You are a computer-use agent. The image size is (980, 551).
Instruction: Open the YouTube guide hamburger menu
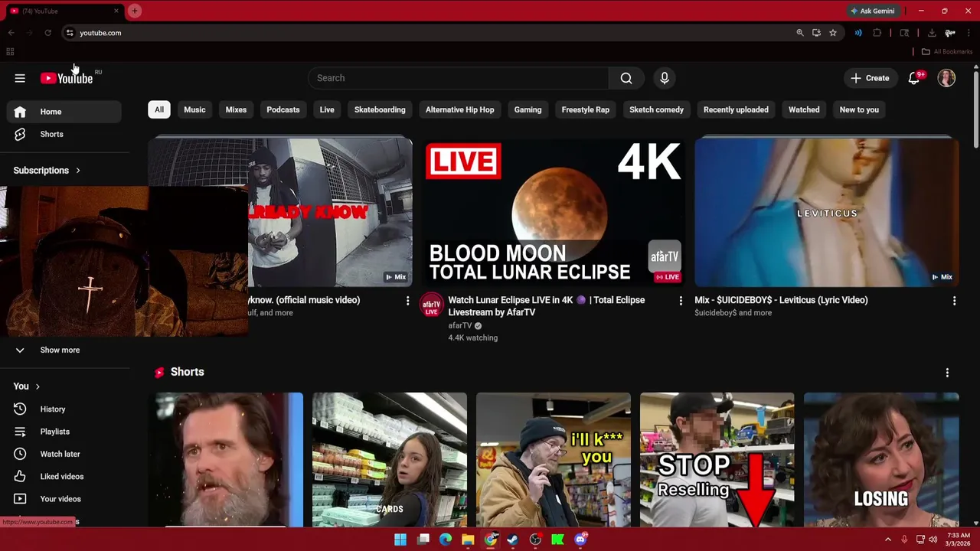20,78
